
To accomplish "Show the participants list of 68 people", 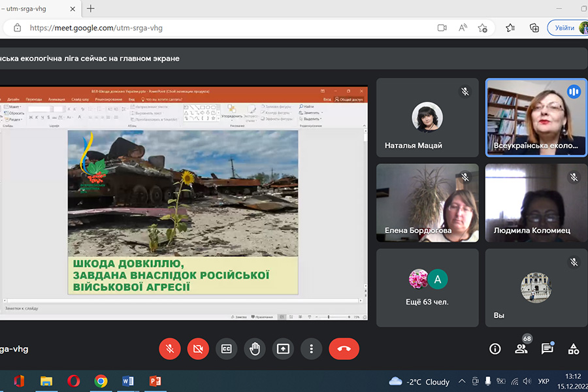I will pos(521,349).
